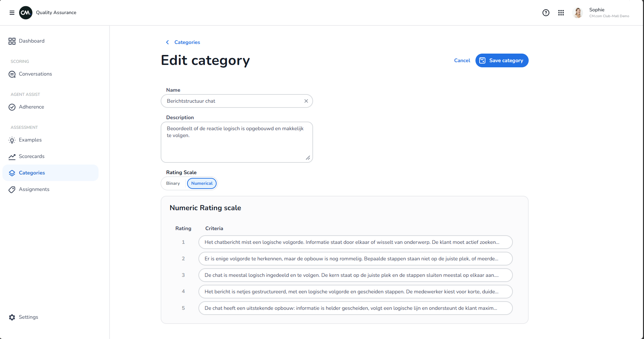The width and height of the screenshot is (644, 339).
Task: Select the Binary rating scale
Action: pyautogui.click(x=173, y=183)
